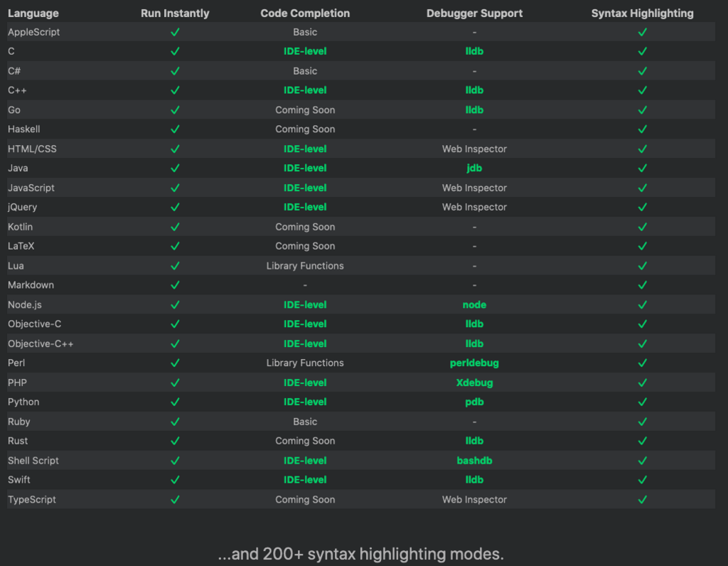
Task: Click the Syntax Highlighting checkmark for C++
Action: (x=643, y=90)
